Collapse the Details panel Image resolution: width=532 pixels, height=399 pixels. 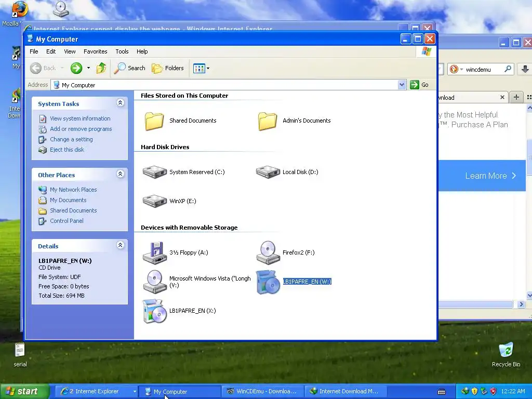(120, 245)
